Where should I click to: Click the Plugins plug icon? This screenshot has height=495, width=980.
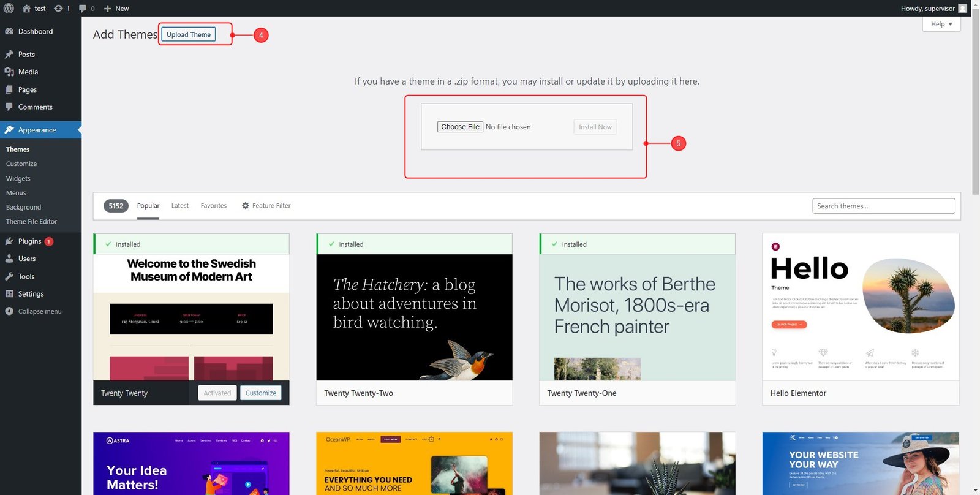coord(9,241)
